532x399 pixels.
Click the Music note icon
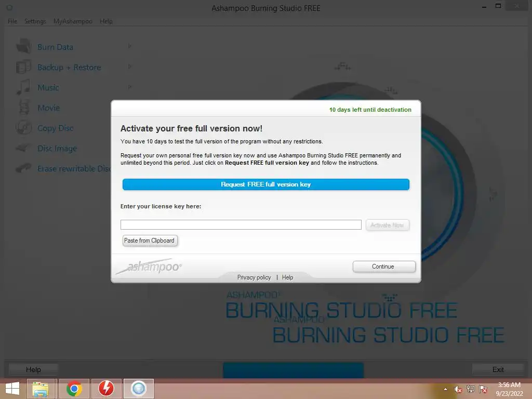coord(23,87)
